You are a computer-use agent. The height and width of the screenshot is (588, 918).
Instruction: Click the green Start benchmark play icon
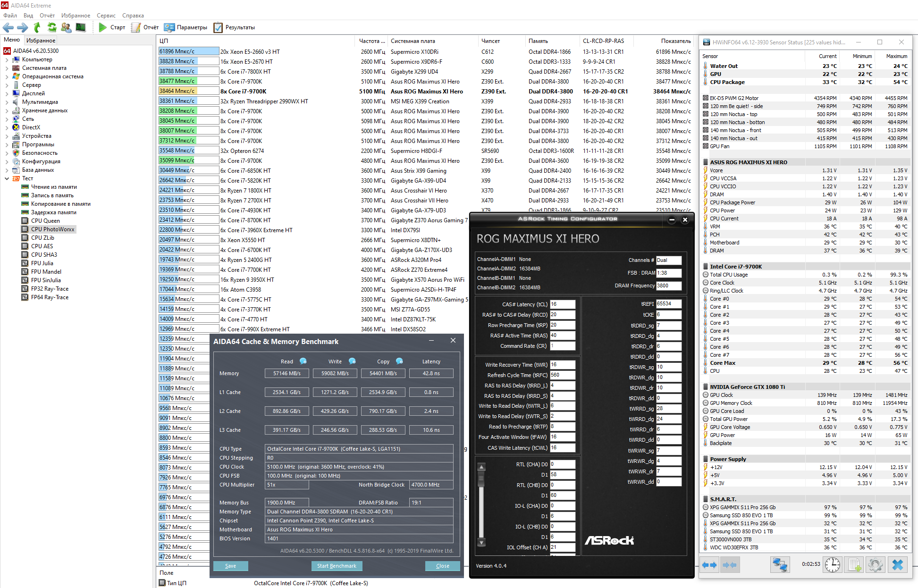(x=102, y=27)
